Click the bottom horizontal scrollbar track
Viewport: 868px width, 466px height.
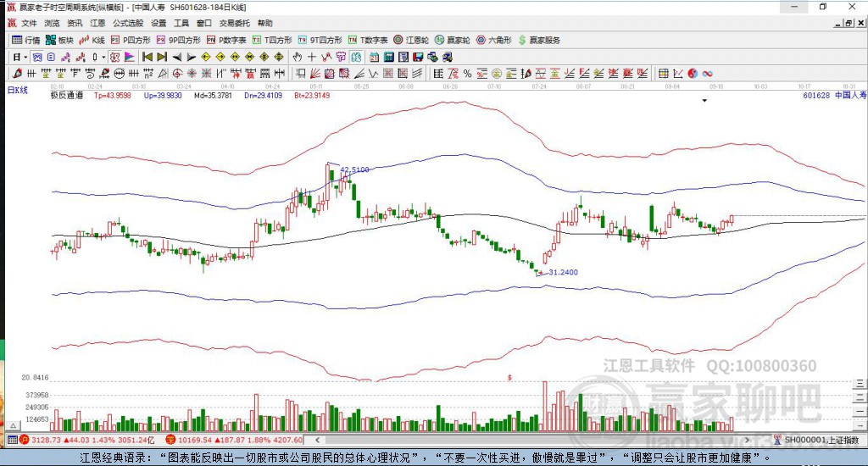531,440
